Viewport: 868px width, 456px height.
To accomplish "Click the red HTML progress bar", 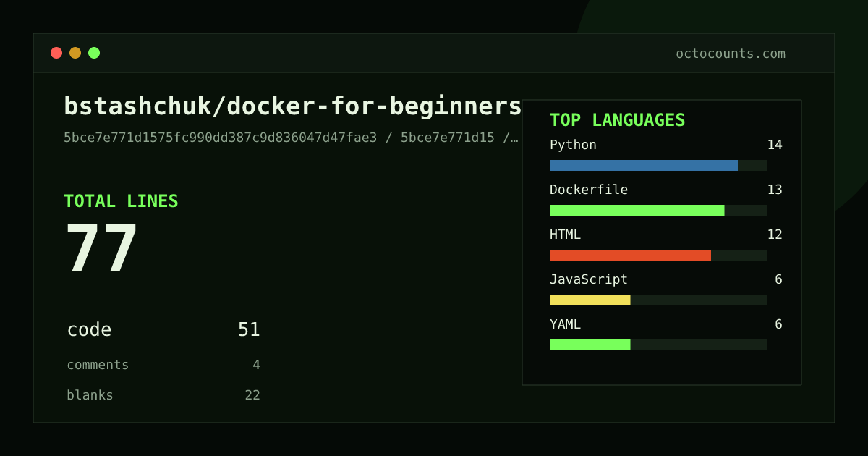I will [630, 255].
